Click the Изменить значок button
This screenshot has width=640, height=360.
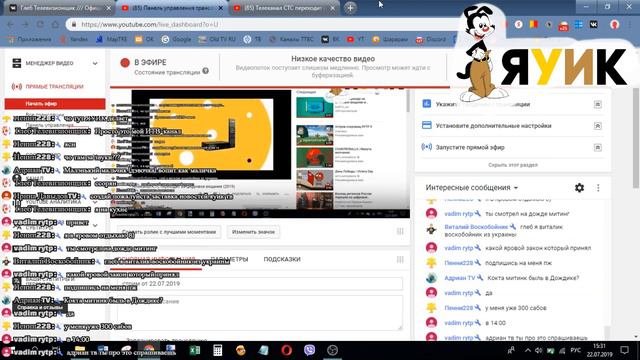click(x=253, y=232)
